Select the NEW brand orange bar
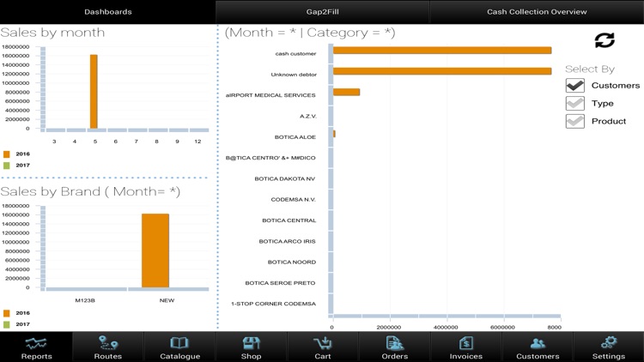The width and height of the screenshot is (644, 362). [155, 250]
